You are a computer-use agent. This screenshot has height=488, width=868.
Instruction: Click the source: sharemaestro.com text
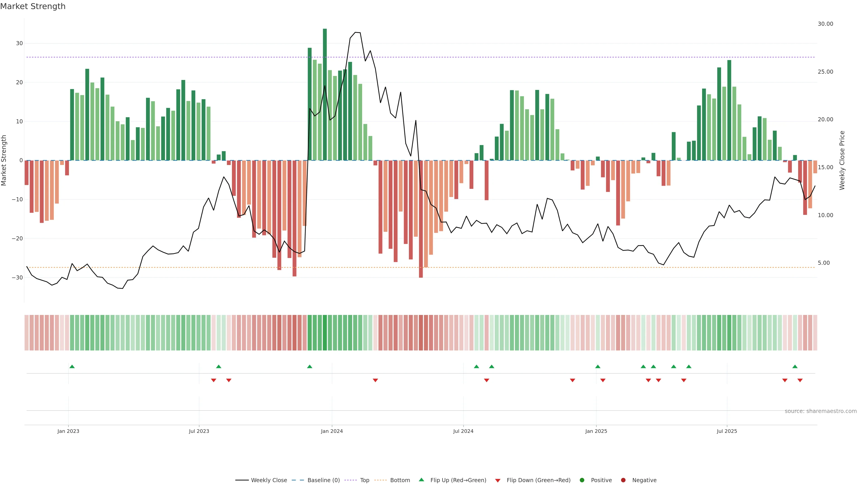pos(821,411)
